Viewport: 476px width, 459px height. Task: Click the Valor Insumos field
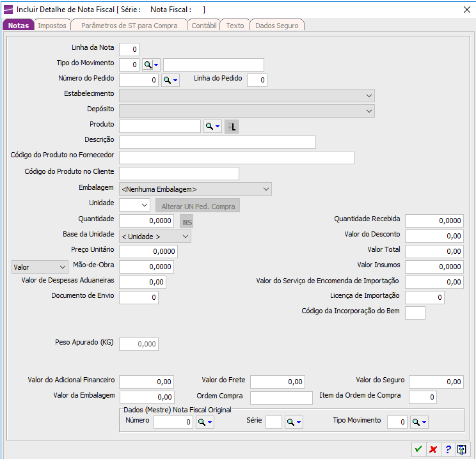tap(434, 267)
